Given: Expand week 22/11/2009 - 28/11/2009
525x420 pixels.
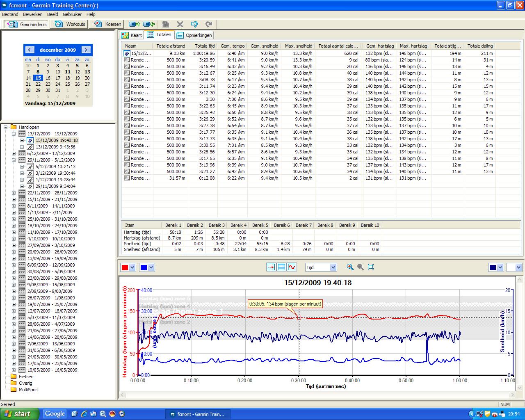Looking at the screenshot, I should 14,193.
